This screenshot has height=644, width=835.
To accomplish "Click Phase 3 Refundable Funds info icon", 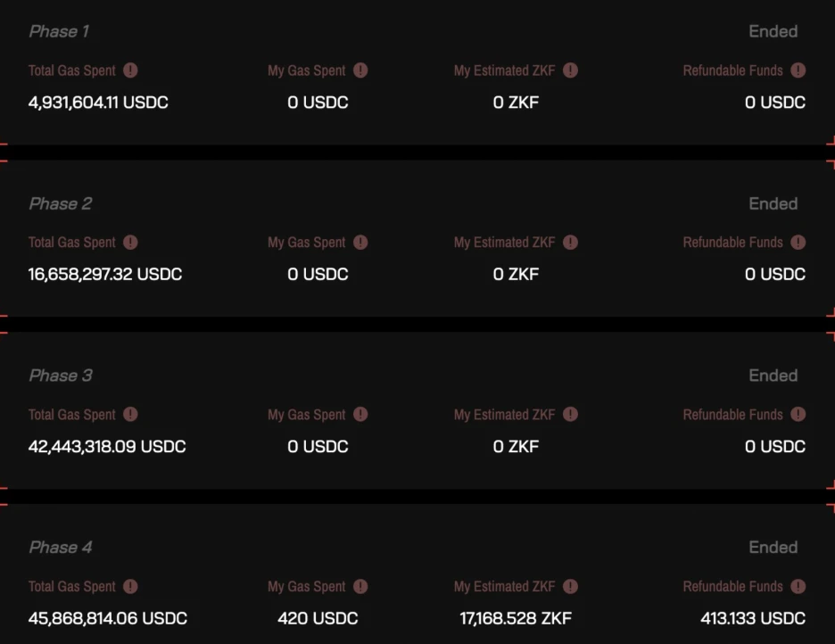I will 798,415.
